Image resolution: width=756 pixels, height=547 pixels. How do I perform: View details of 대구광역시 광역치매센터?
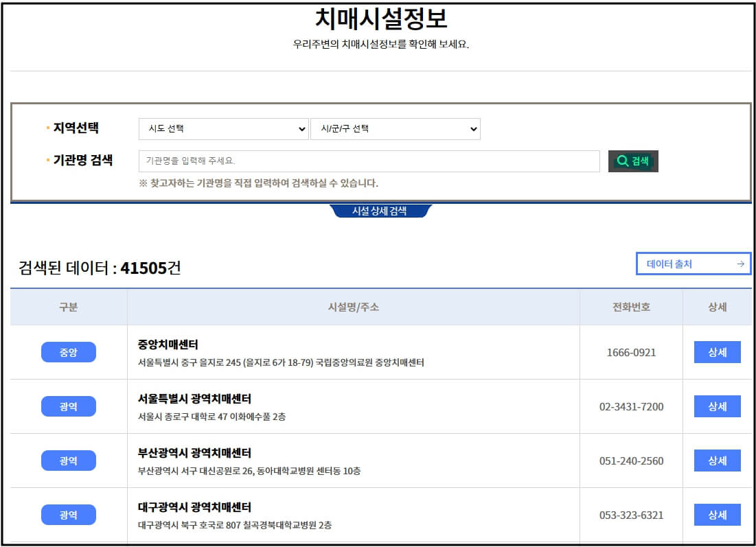[717, 515]
